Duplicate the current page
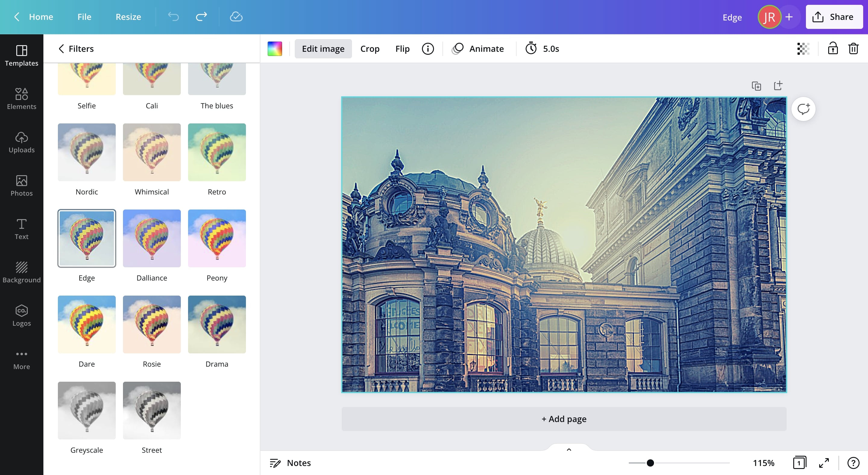The width and height of the screenshot is (868, 475). tap(756, 86)
